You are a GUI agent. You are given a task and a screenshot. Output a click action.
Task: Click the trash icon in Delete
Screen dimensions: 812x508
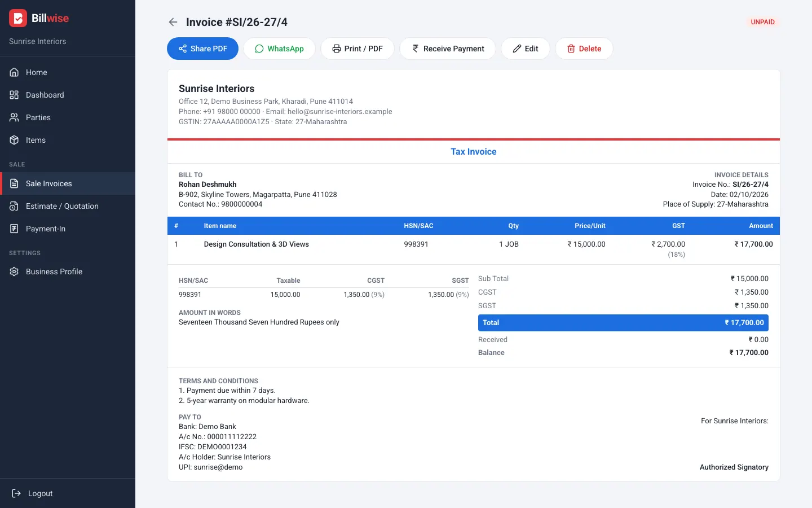(571, 49)
